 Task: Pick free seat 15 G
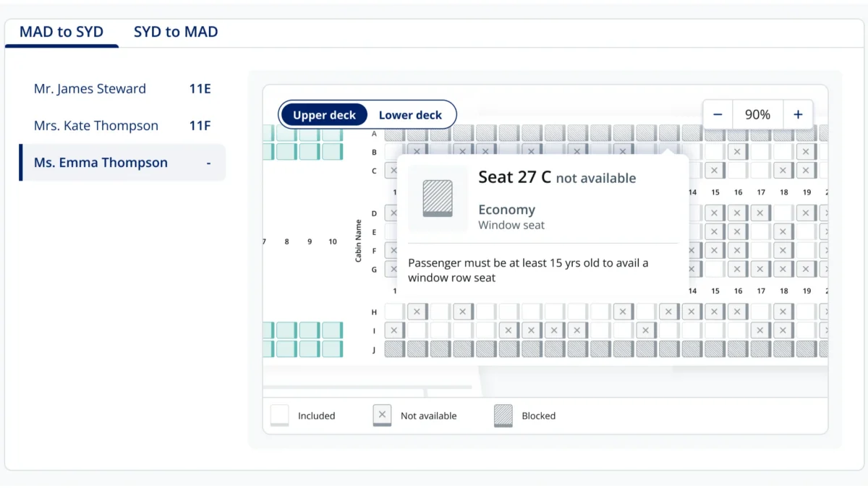coord(715,270)
